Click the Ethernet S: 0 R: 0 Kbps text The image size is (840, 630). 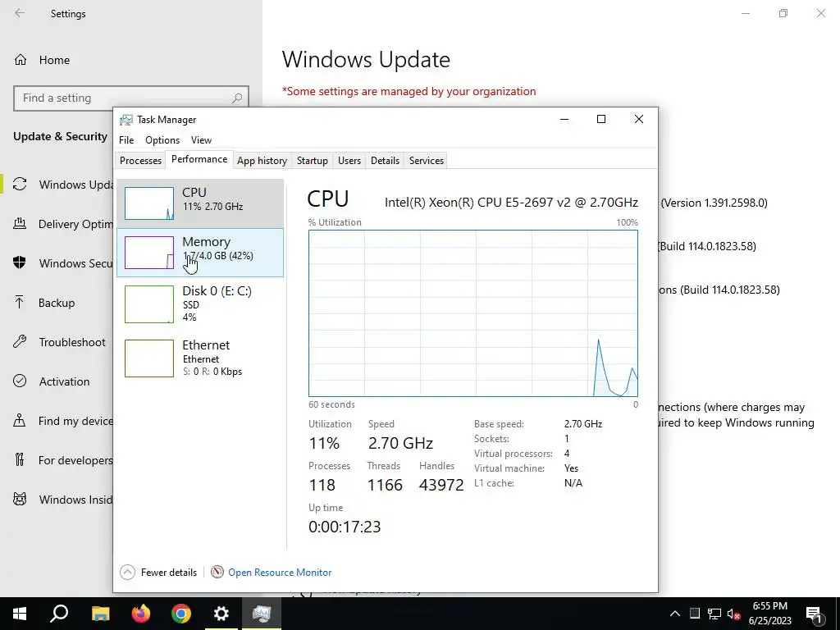(x=212, y=372)
